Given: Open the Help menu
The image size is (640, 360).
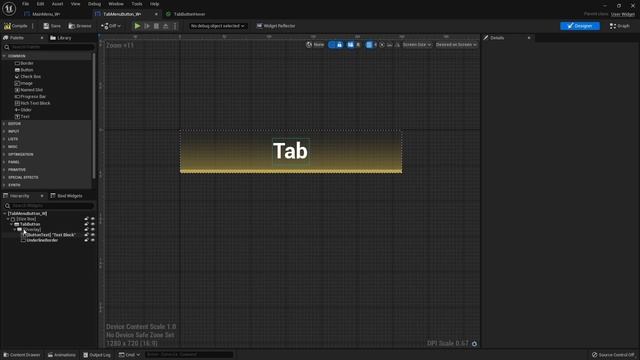Looking at the screenshot, I should click(154, 4).
